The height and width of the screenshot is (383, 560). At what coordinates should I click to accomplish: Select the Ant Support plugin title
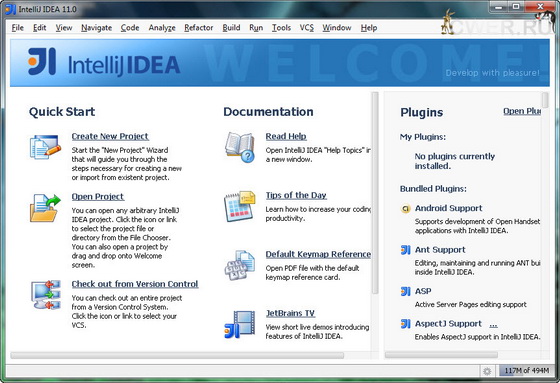pos(440,250)
